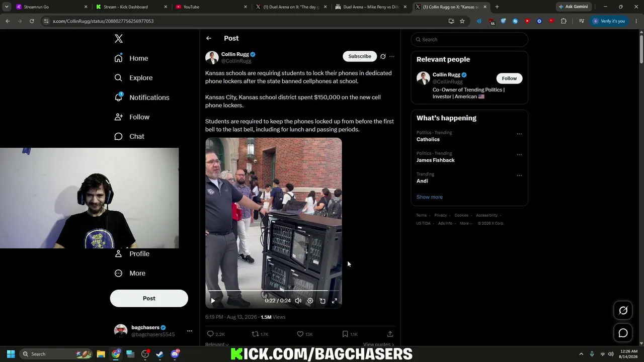Click Ask Gemini button
Screen dimensions: 644x362
(573, 7)
